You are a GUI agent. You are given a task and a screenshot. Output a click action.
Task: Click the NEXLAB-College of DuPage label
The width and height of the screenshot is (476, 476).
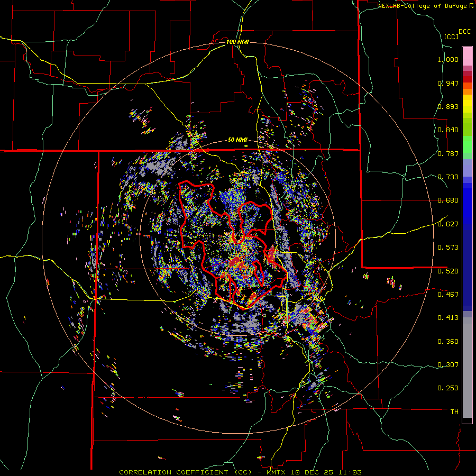(x=423, y=6)
